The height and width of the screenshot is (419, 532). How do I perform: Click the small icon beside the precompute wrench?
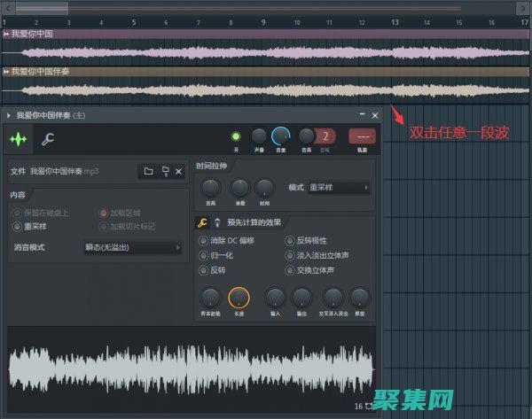point(217,222)
